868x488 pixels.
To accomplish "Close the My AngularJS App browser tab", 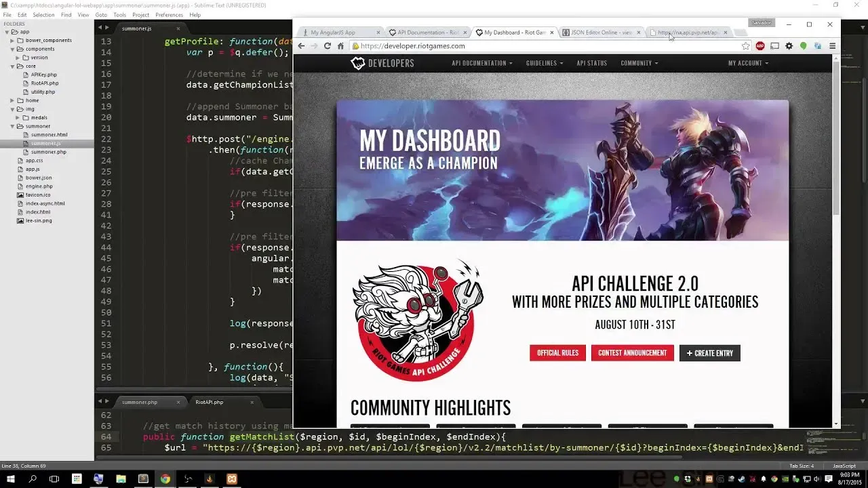I will (x=378, y=33).
